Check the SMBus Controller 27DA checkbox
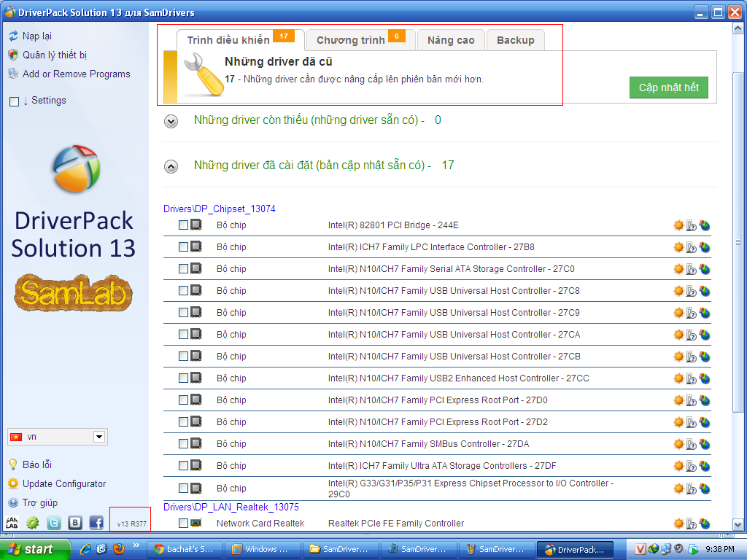747x560 pixels. pyautogui.click(x=183, y=444)
